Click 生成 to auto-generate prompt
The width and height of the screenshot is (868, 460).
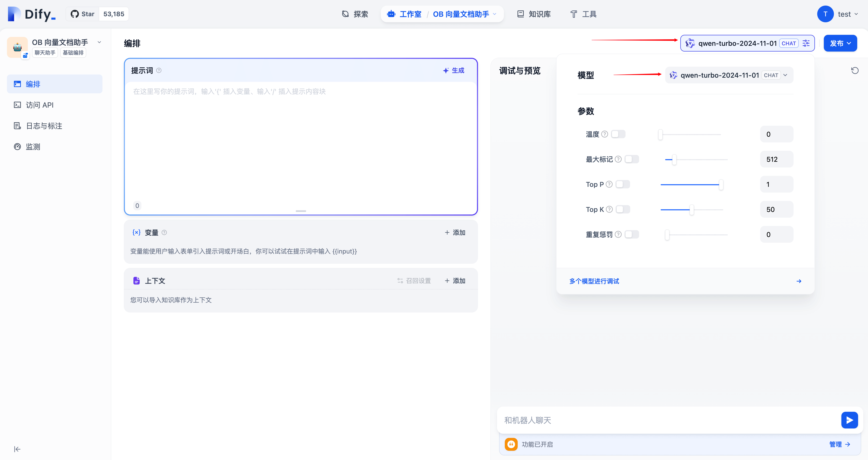pos(453,71)
